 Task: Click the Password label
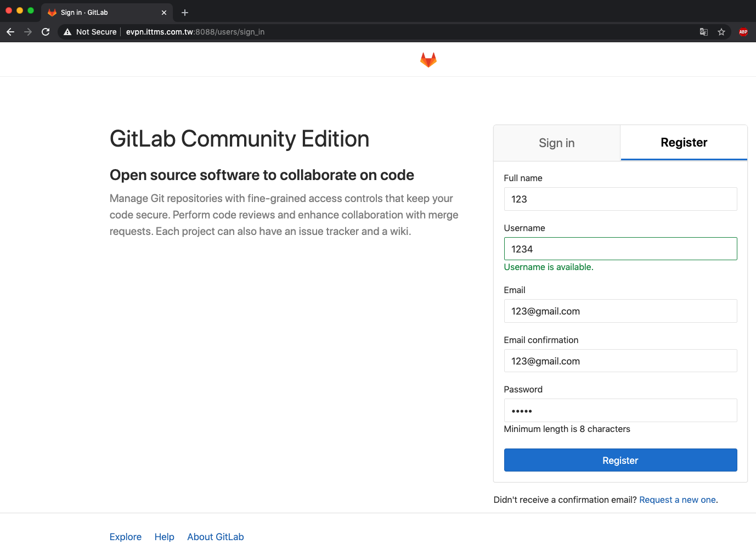(523, 389)
